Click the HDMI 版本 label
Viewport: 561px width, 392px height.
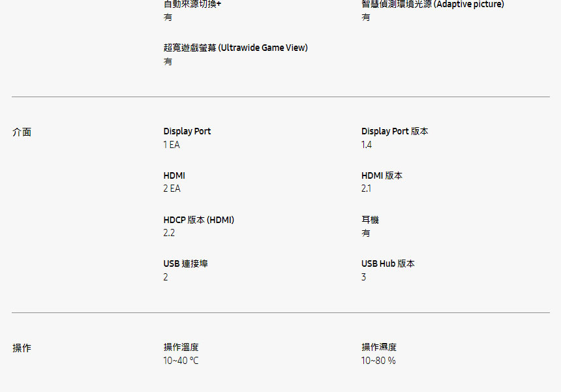(x=382, y=175)
